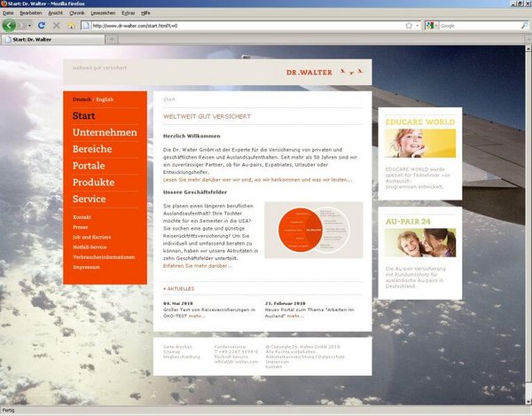Image resolution: width=532 pixels, height=416 pixels.
Task: Open Anbieterkennzeichnung / Datenschutz footer link
Action: [x=305, y=357]
